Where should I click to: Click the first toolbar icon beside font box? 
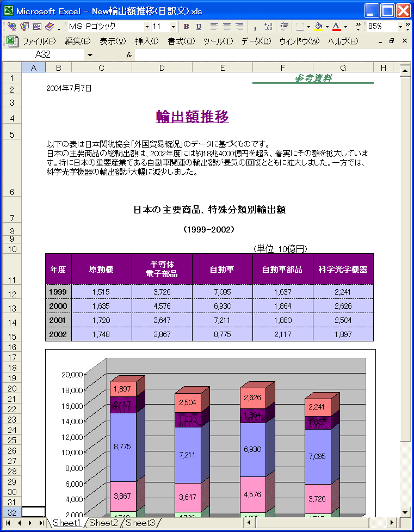(12, 27)
